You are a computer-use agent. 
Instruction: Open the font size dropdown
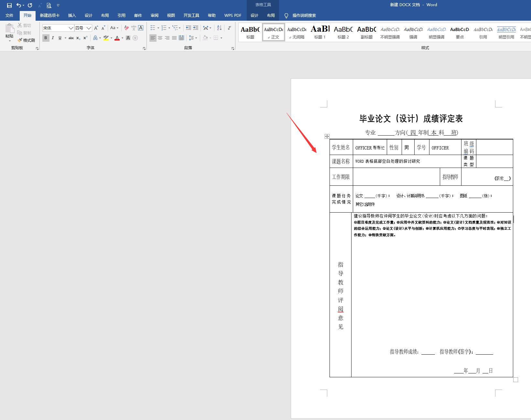[89, 28]
